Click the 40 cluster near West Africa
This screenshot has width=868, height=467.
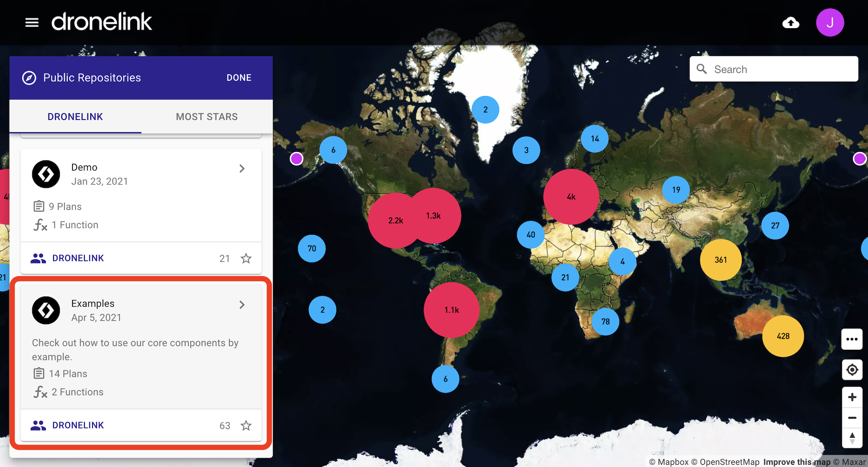tap(531, 235)
